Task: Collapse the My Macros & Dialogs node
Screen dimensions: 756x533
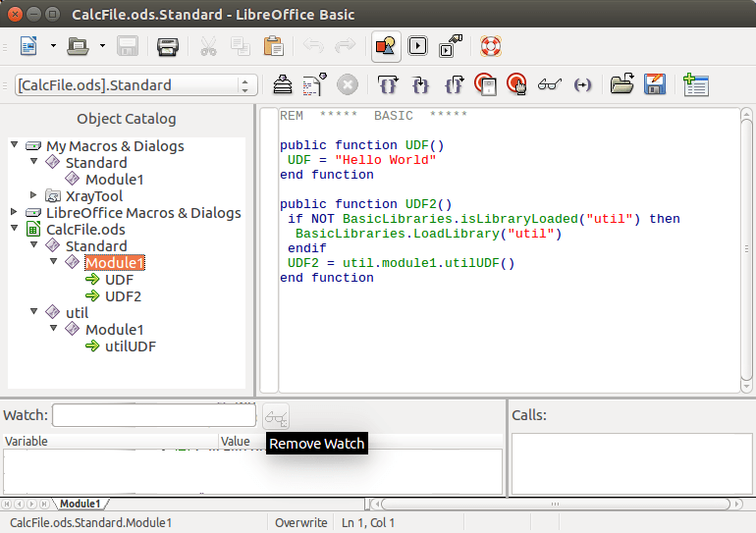Action: [15, 144]
